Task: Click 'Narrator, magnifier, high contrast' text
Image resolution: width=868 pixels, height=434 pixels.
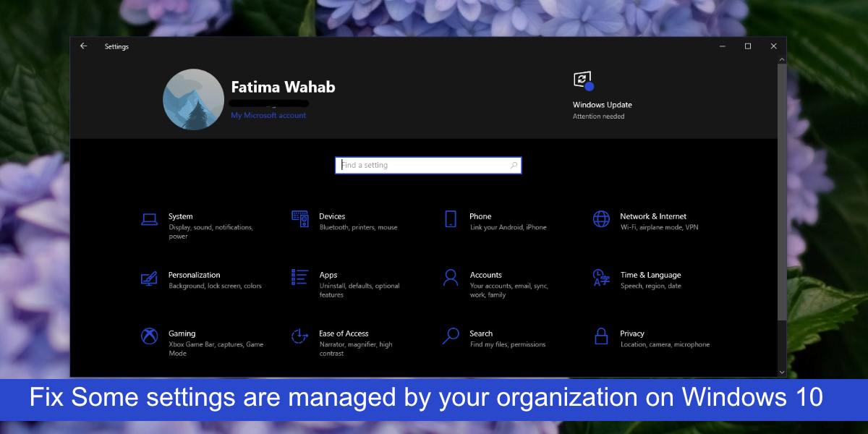Action: tap(356, 349)
